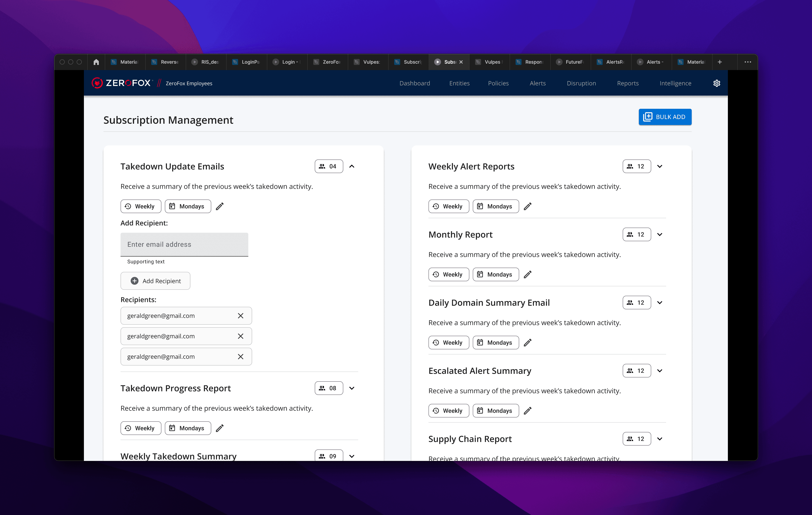This screenshot has height=515, width=812.
Task: Collapse the Takedown Update Emails section
Action: pos(352,166)
